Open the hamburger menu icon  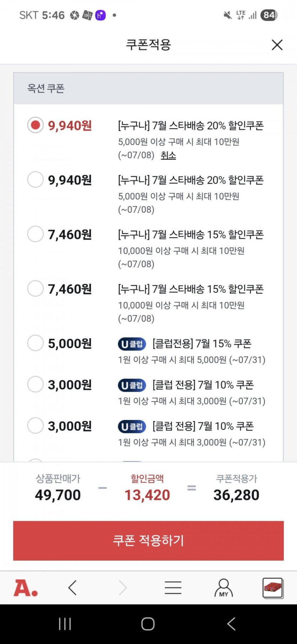point(173,588)
